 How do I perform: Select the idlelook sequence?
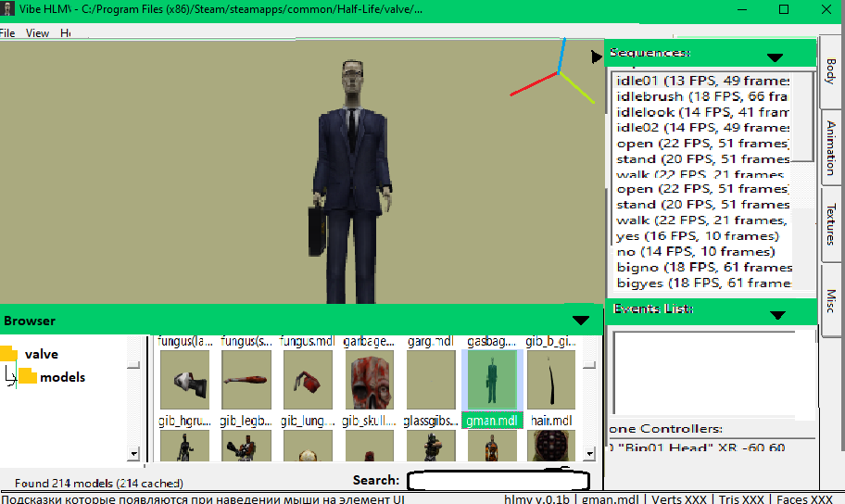point(702,112)
